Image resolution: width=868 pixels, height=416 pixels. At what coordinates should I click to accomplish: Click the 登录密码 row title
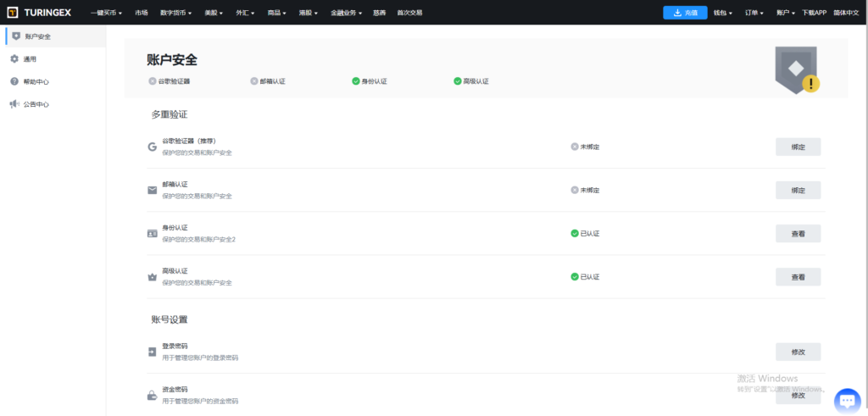(175, 346)
